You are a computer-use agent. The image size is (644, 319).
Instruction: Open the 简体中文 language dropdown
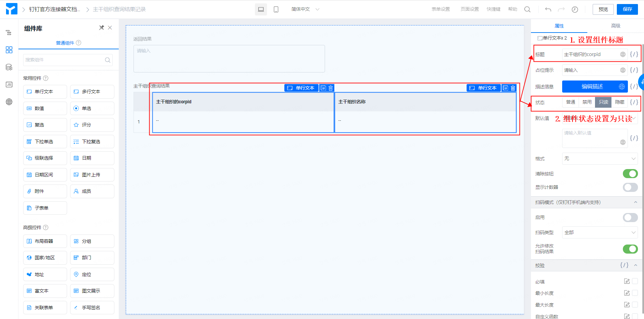tap(305, 9)
